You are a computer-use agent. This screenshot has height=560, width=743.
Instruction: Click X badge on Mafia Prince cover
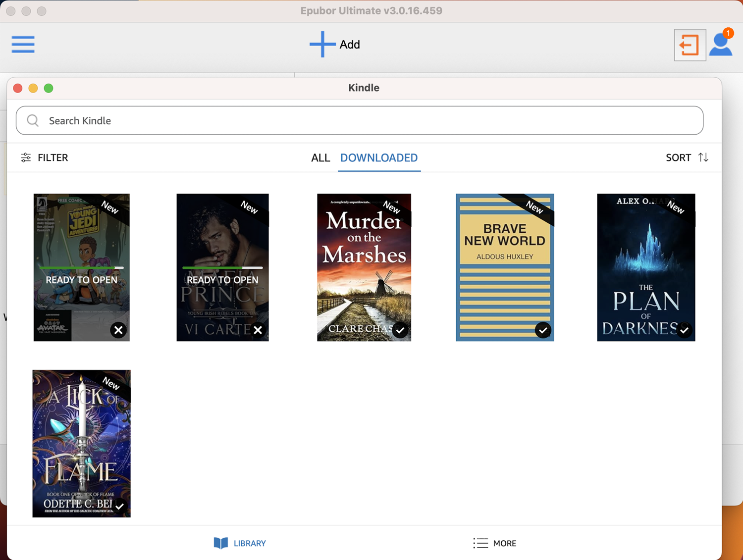[258, 330]
